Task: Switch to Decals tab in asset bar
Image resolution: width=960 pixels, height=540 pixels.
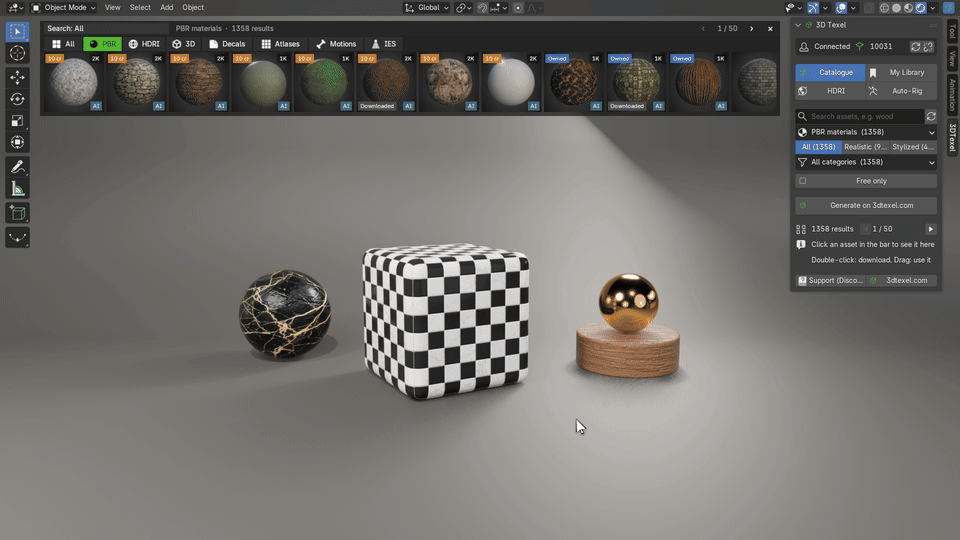Action: pyautogui.click(x=227, y=44)
